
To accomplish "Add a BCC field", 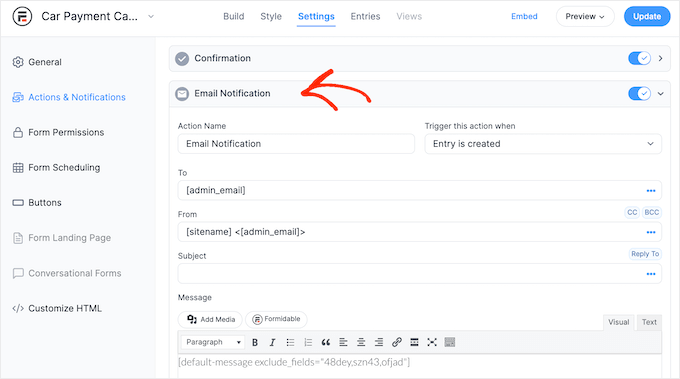I will (652, 212).
